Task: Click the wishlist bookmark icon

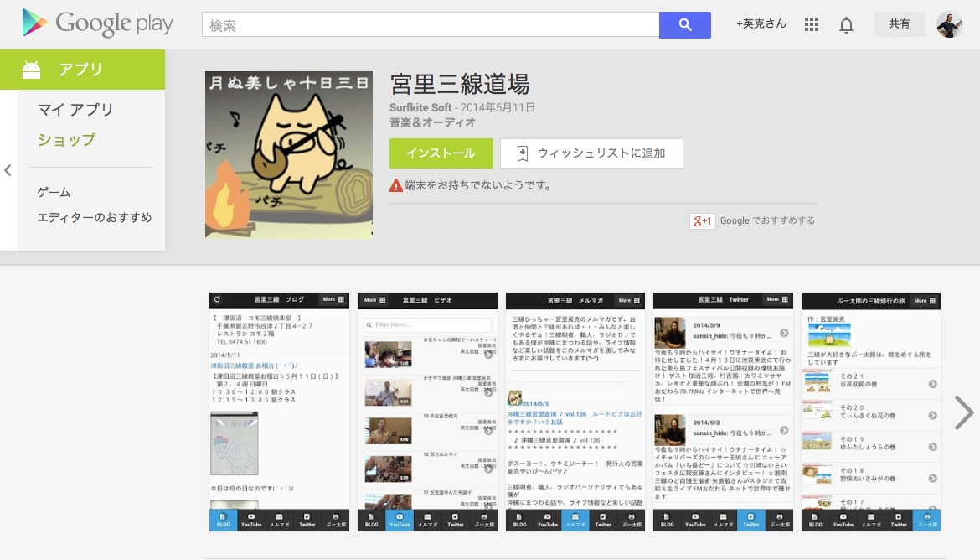Action: pyautogui.click(x=523, y=153)
